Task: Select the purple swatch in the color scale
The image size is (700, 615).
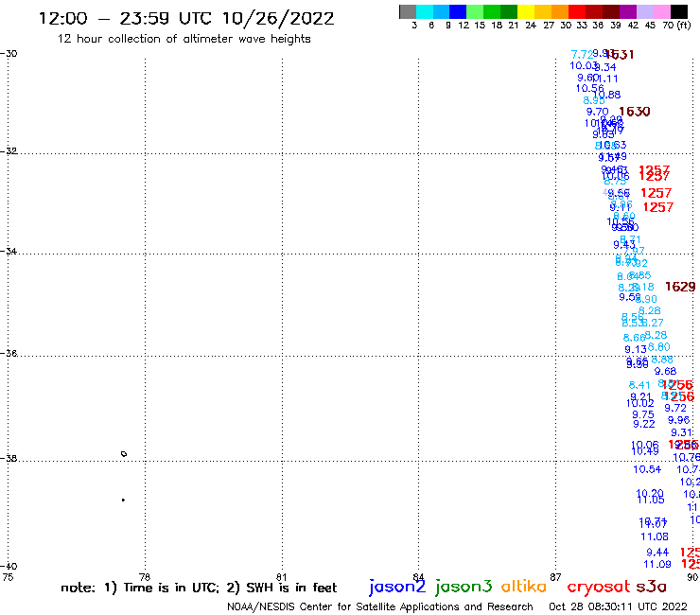Action: [x=628, y=11]
